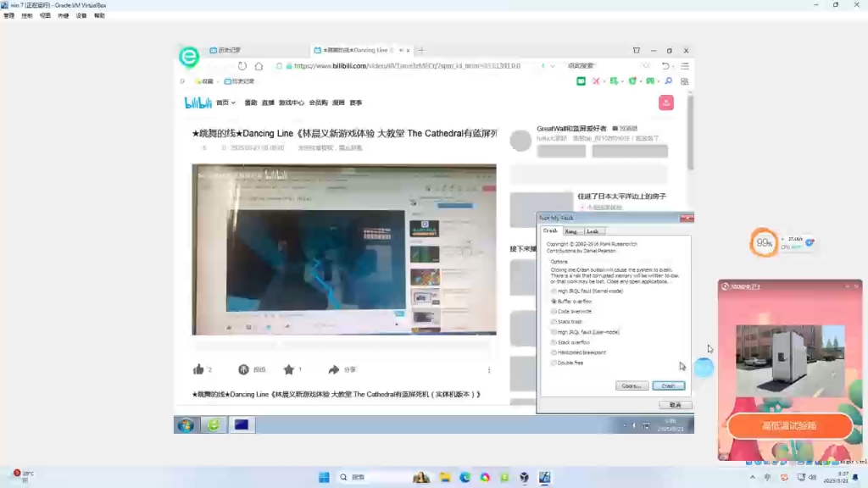868x488 pixels.
Task: Open the video more-options dots
Action: [489, 369]
